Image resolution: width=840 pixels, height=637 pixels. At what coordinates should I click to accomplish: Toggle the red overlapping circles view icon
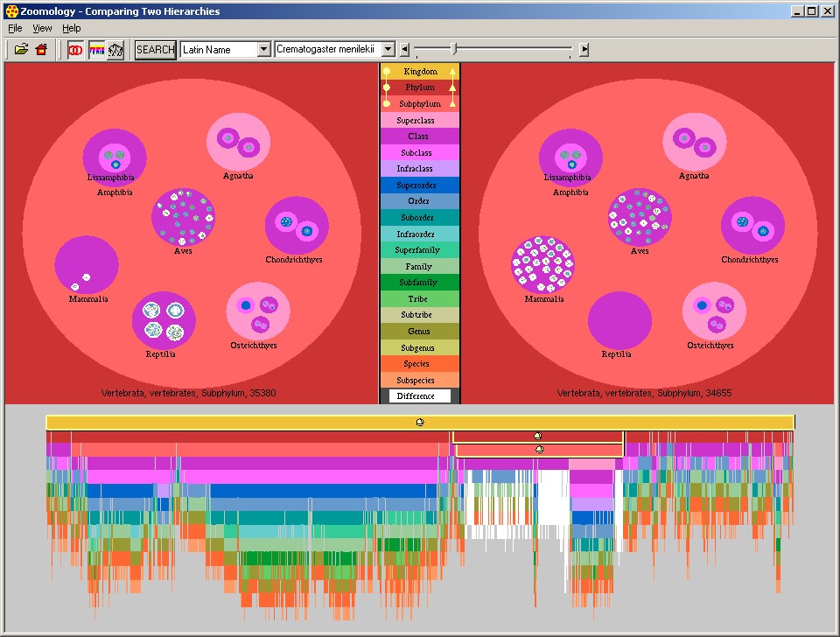coord(75,50)
